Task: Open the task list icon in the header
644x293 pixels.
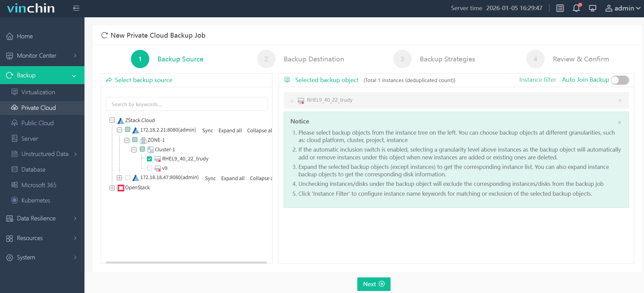Action: click(560, 8)
